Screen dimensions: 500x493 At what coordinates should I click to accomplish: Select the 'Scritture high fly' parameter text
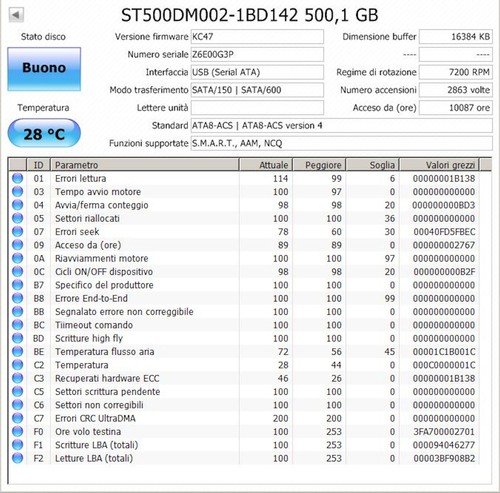89,338
